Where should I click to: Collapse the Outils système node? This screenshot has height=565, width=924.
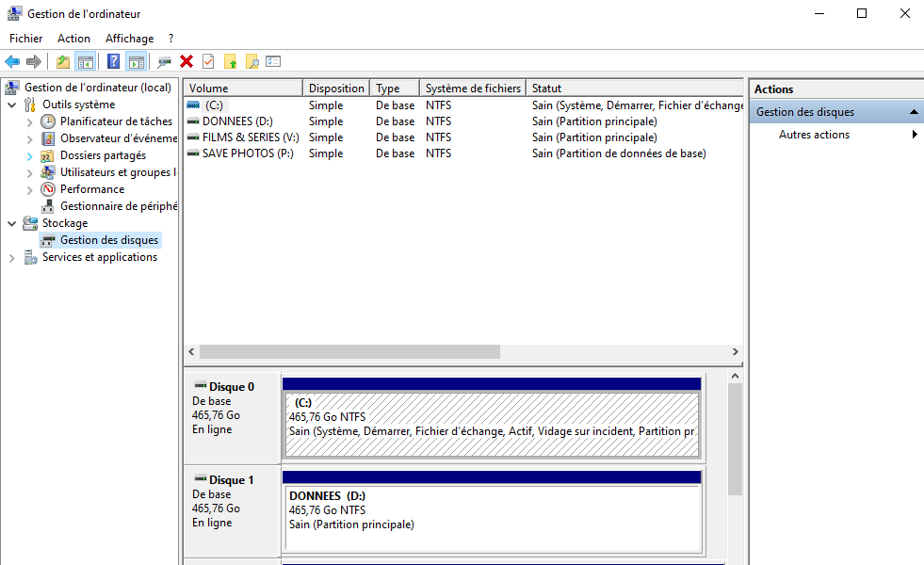12,105
